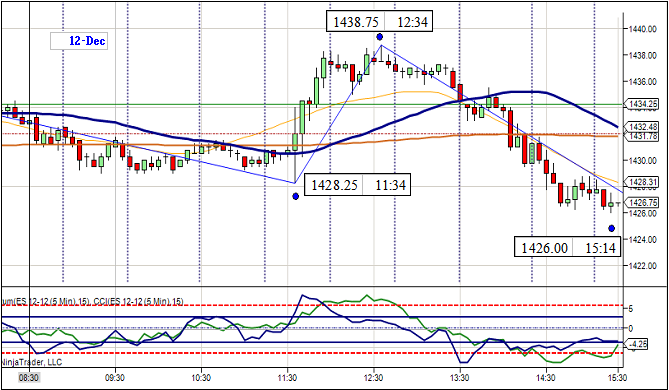Click the -4.25 indicator value marker
This screenshot has height=390, width=669.
(636, 343)
